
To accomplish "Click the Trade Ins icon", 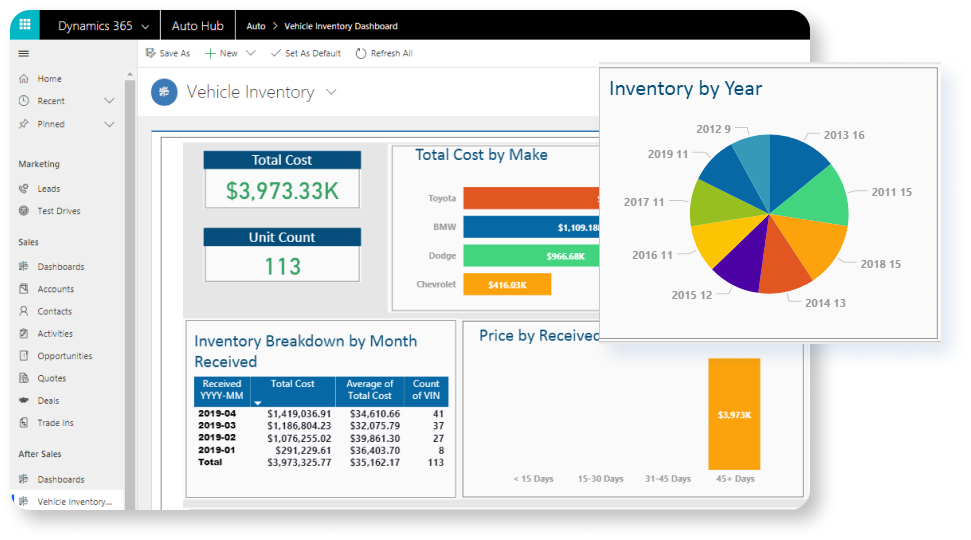I will (x=24, y=422).
